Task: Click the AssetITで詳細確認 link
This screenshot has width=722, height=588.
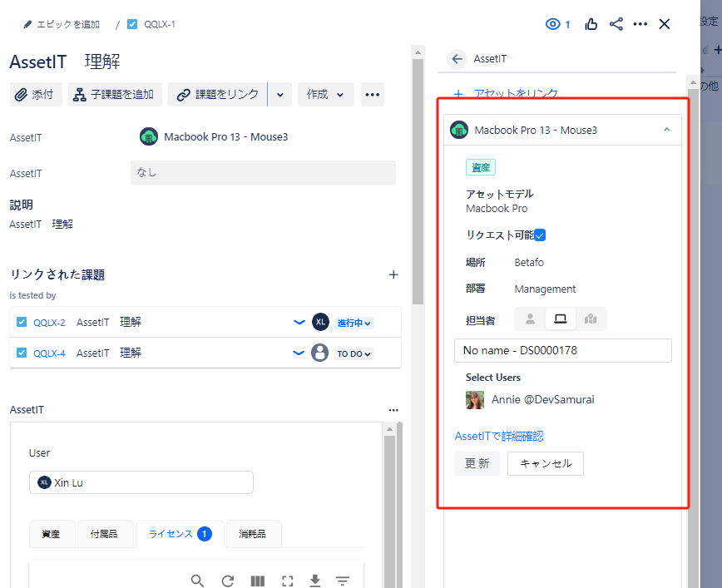Action: tap(498, 436)
